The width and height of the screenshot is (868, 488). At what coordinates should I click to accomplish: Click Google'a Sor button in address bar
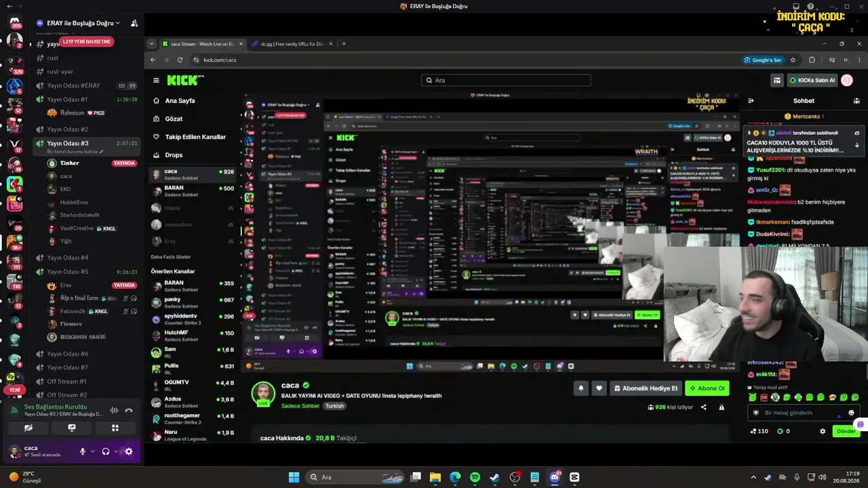pyautogui.click(x=764, y=60)
